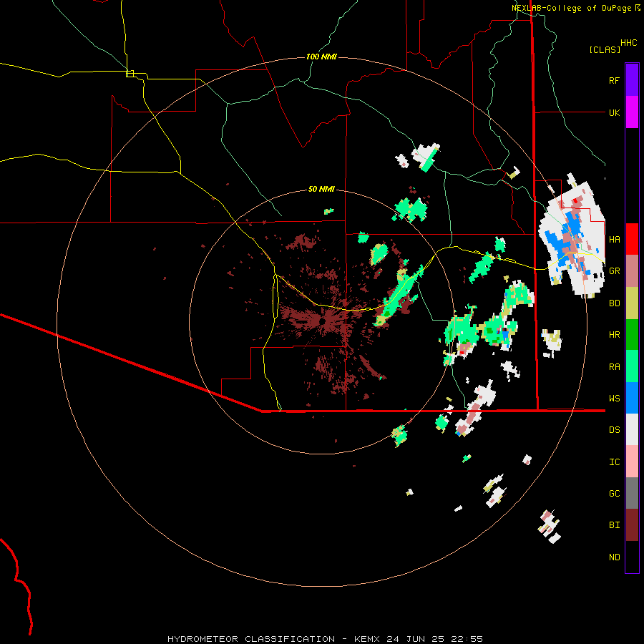Click the RF legend label
The width and height of the screenshot is (644, 644).
(x=614, y=80)
